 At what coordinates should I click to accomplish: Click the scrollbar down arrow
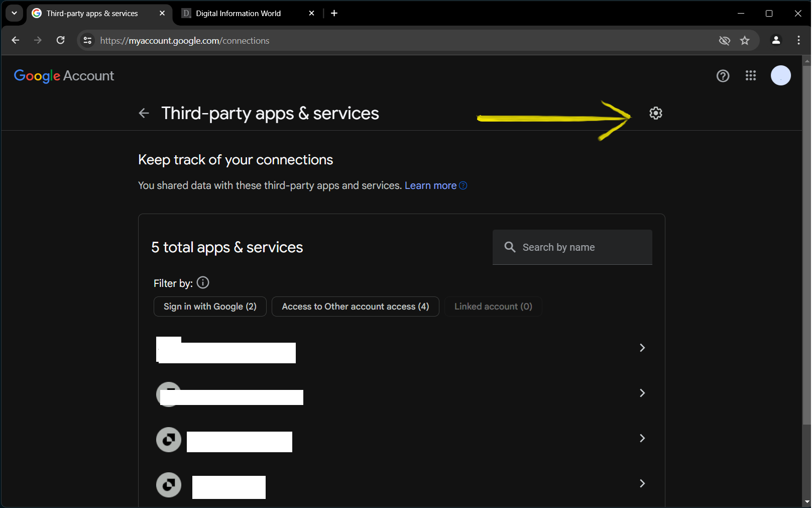tap(806, 502)
